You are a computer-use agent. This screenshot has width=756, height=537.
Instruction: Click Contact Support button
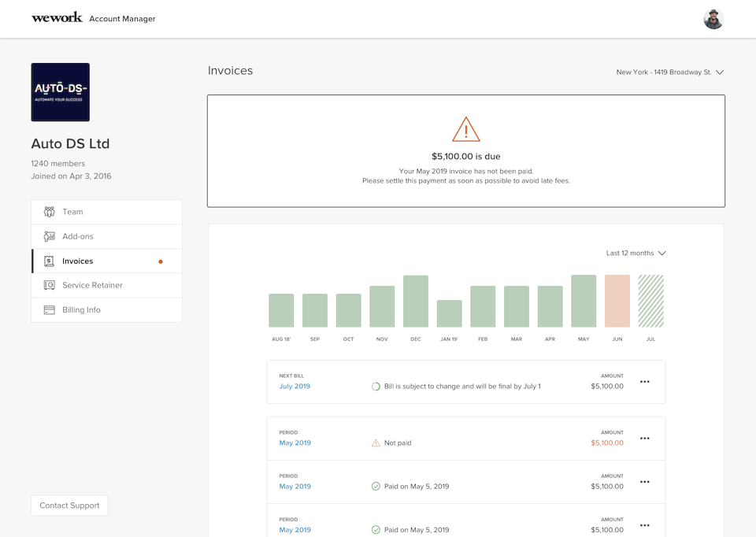[69, 506]
